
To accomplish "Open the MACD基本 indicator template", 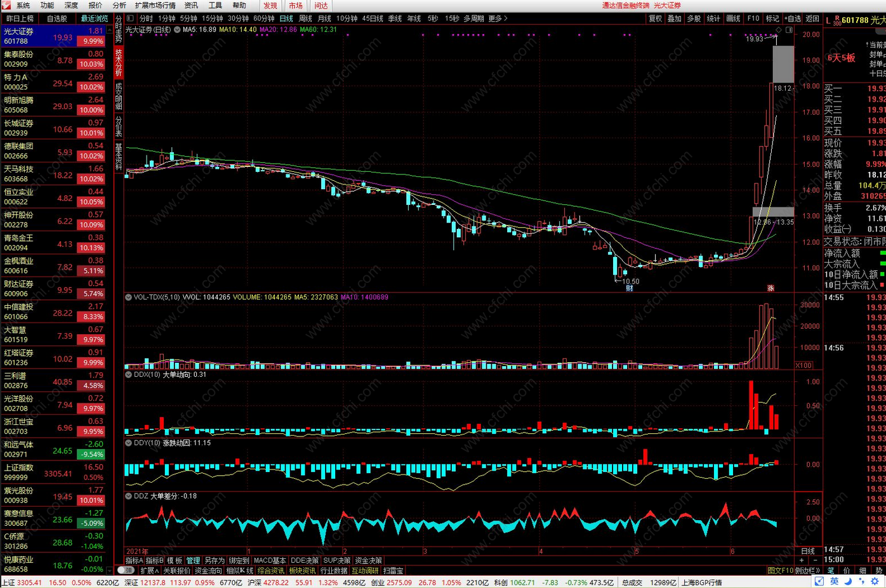I will coord(270,561).
